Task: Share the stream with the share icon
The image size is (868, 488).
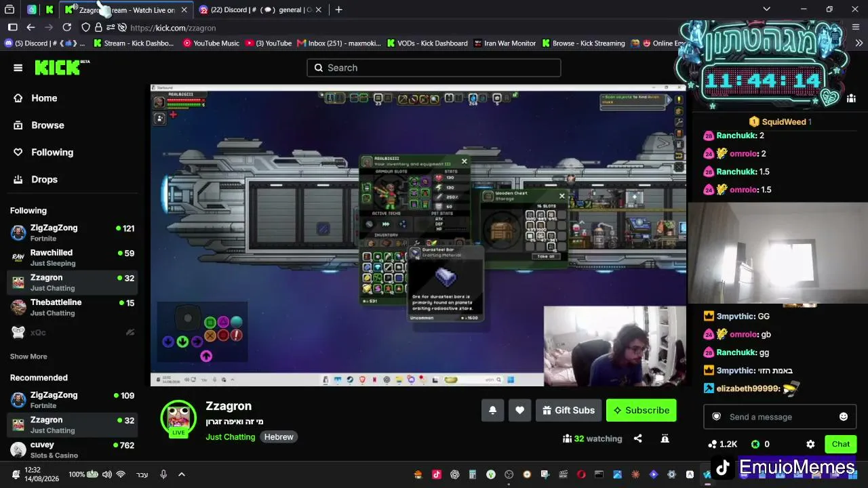Action: (x=637, y=439)
